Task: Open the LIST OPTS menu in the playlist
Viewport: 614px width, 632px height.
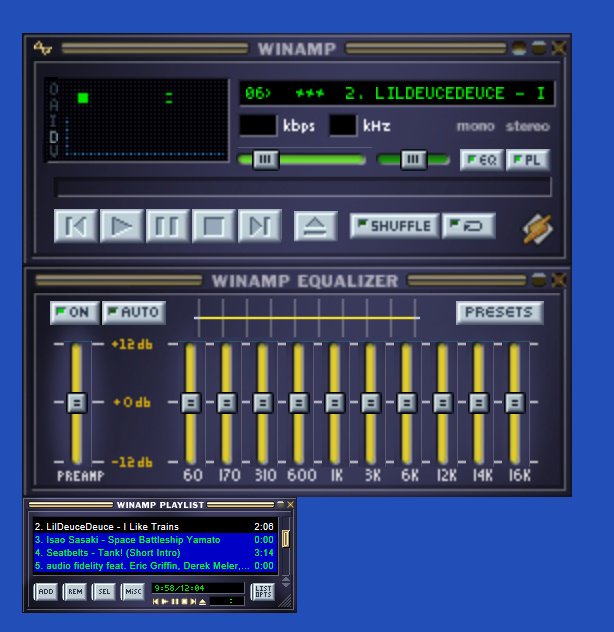Action: pyautogui.click(x=263, y=591)
